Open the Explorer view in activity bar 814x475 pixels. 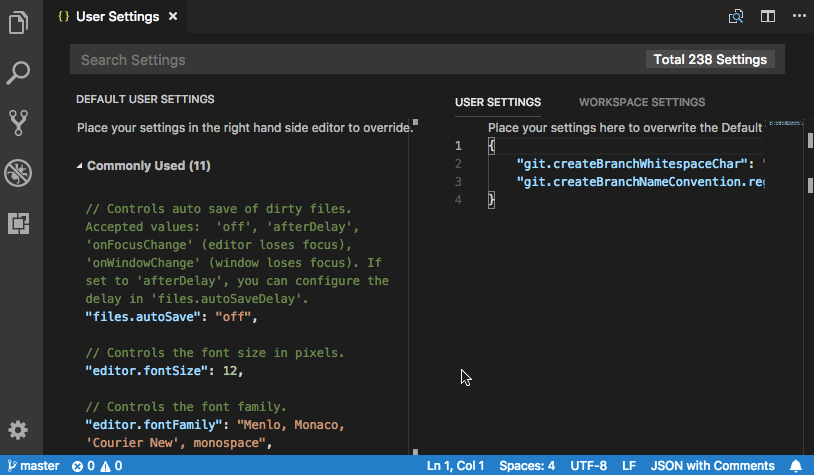point(18,22)
